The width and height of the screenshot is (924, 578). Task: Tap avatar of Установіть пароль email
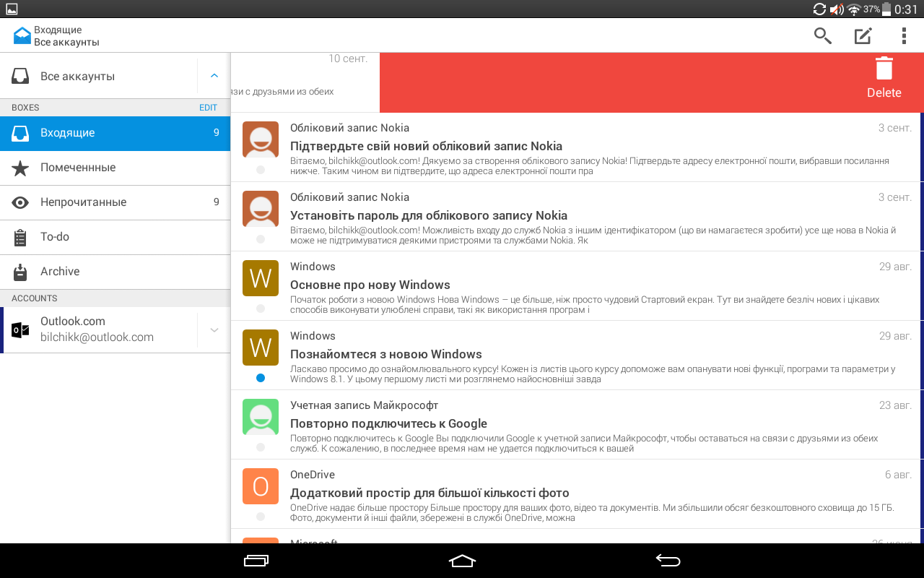pyautogui.click(x=261, y=209)
